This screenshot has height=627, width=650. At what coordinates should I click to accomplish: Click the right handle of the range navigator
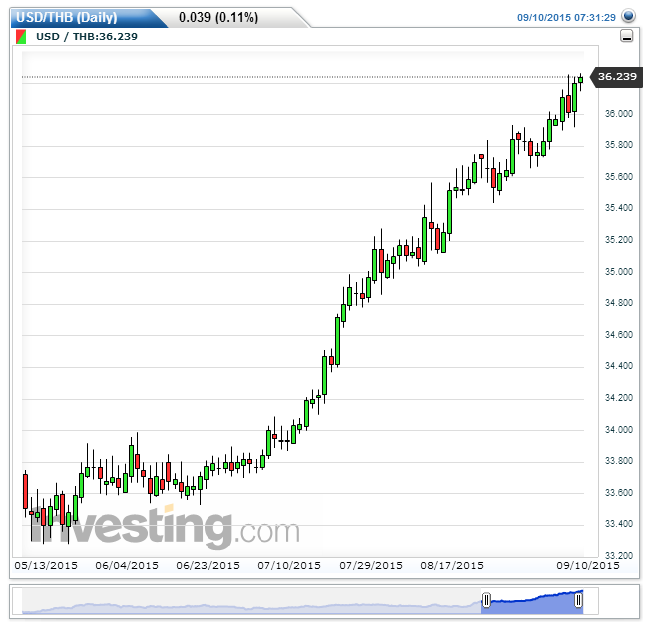pyautogui.click(x=577, y=601)
